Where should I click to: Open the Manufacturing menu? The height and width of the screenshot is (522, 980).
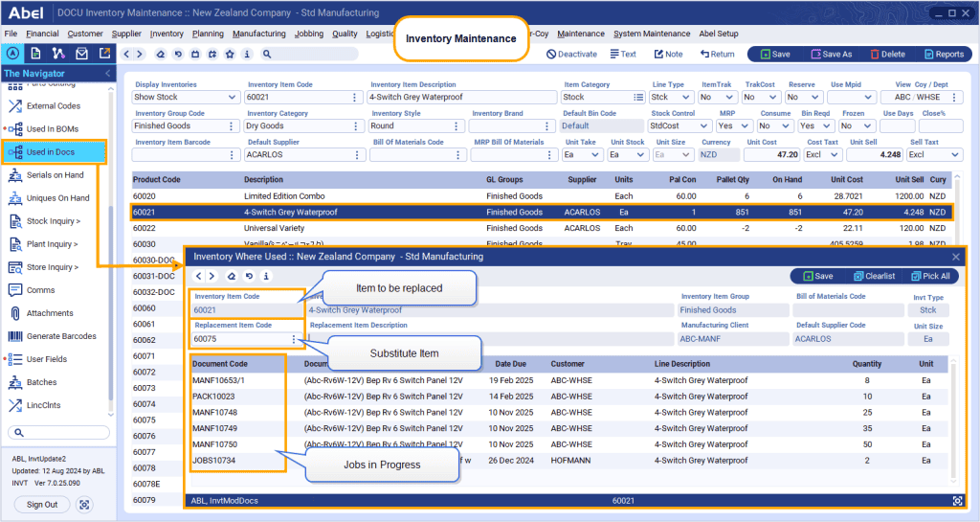tap(258, 34)
